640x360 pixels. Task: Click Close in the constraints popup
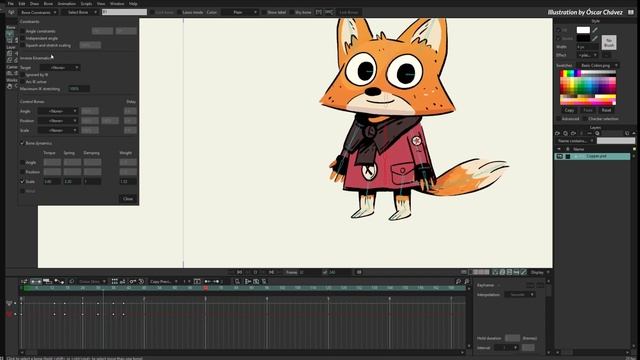coord(128,199)
